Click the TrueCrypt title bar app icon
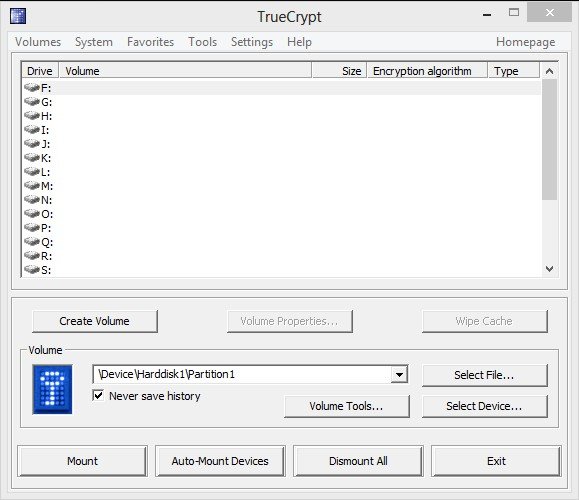 [x=18, y=16]
